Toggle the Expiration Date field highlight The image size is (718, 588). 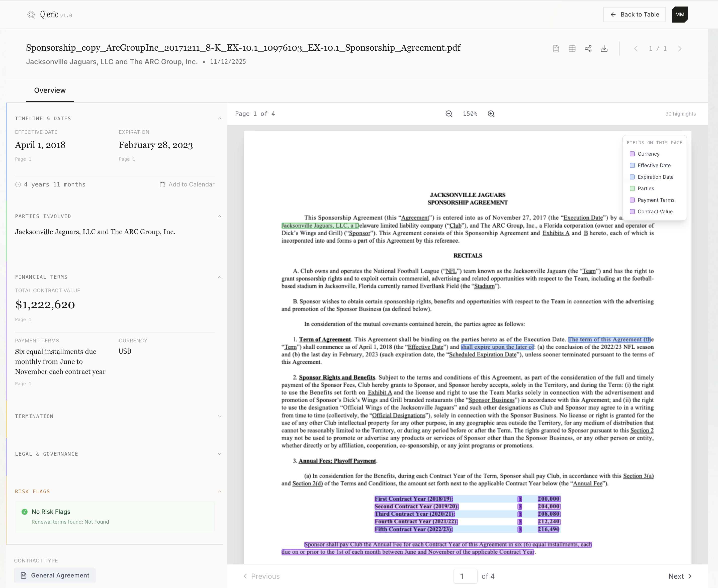pyautogui.click(x=632, y=177)
